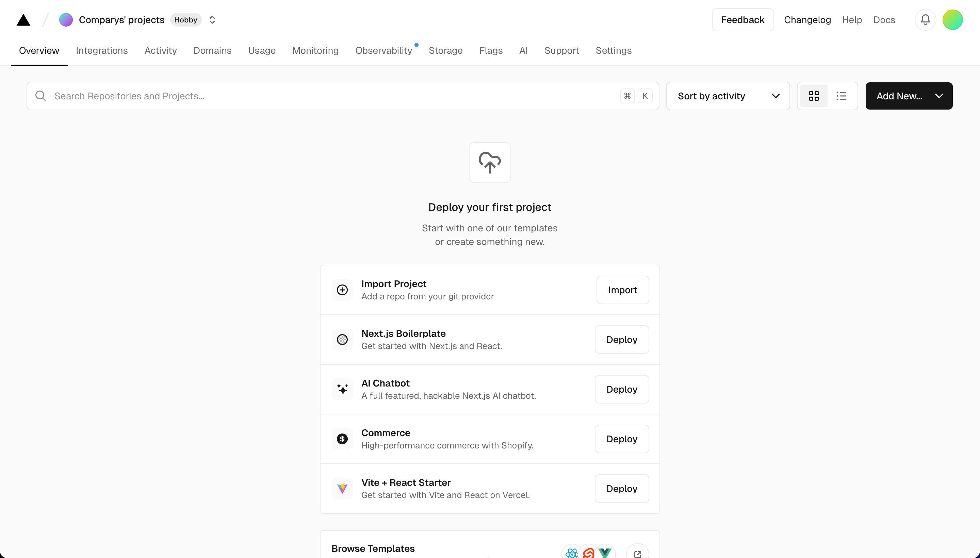The height and width of the screenshot is (558, 980).
Task: Click the 'Import Project' title text
Action: (x=394, y=284)
